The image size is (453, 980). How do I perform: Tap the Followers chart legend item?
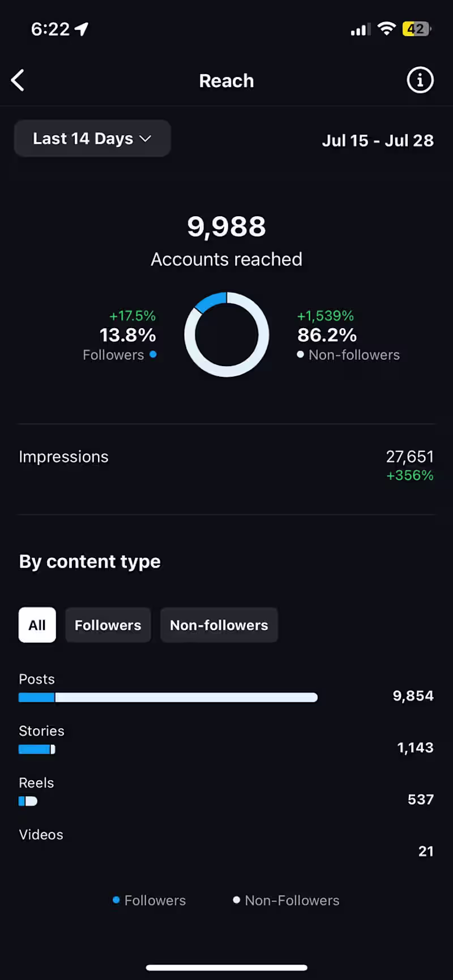149,900
